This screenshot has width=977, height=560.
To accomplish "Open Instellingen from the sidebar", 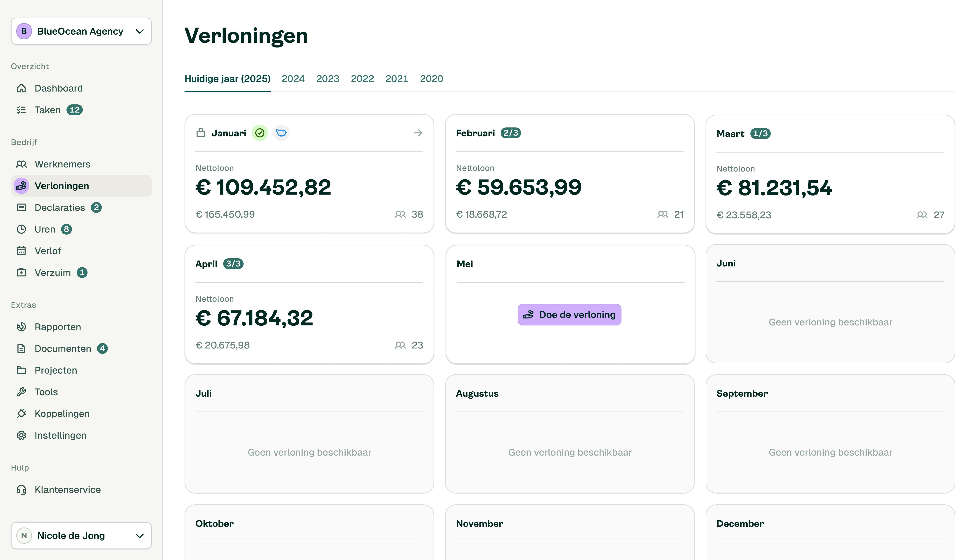I will (x=21, y=435).
